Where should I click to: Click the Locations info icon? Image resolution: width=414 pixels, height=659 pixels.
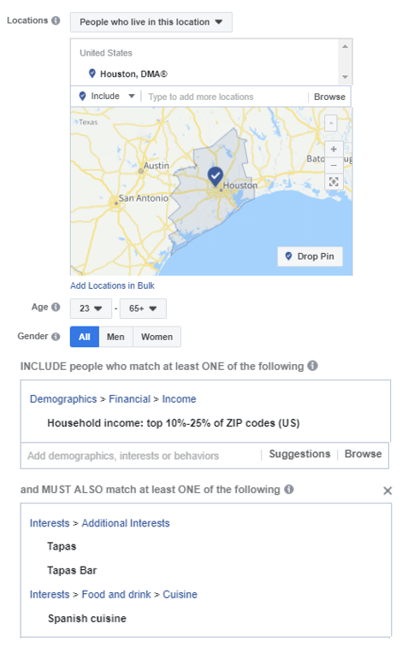click(55, 21)
